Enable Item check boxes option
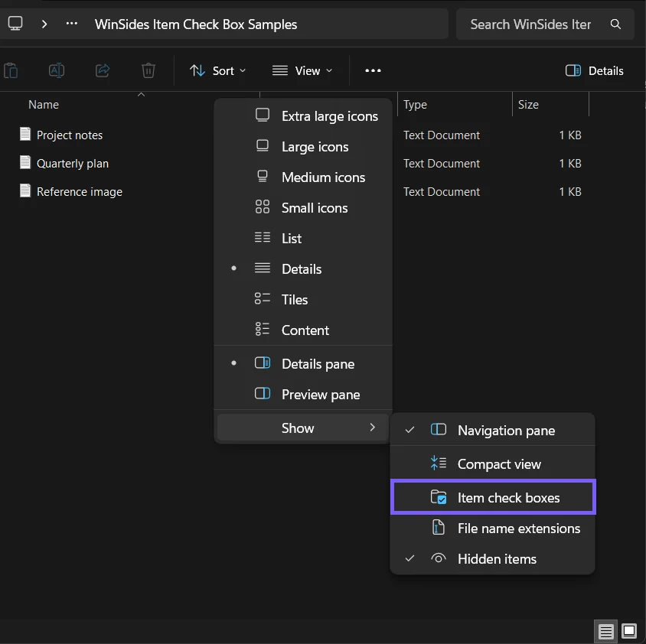Image resolution: width=646 pixels, height=644 pixels. (493, 498)
